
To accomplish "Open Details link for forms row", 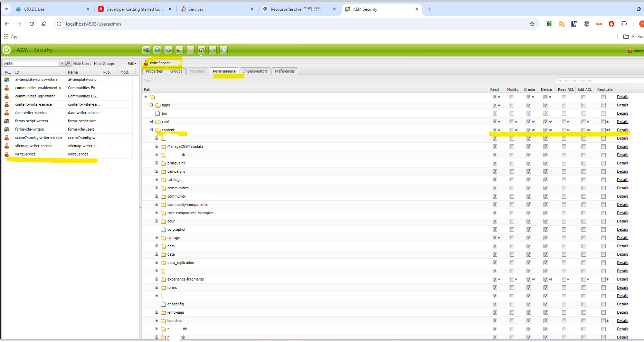I will [623, 287].
